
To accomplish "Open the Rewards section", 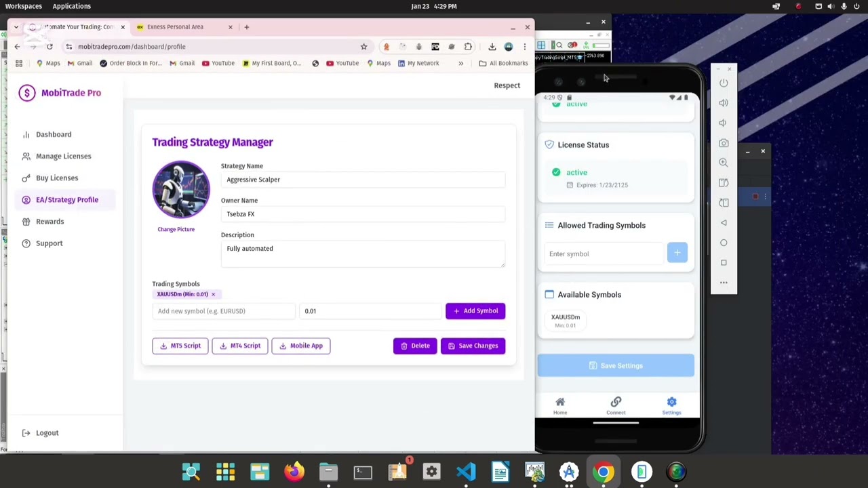I will click(50, 221).
